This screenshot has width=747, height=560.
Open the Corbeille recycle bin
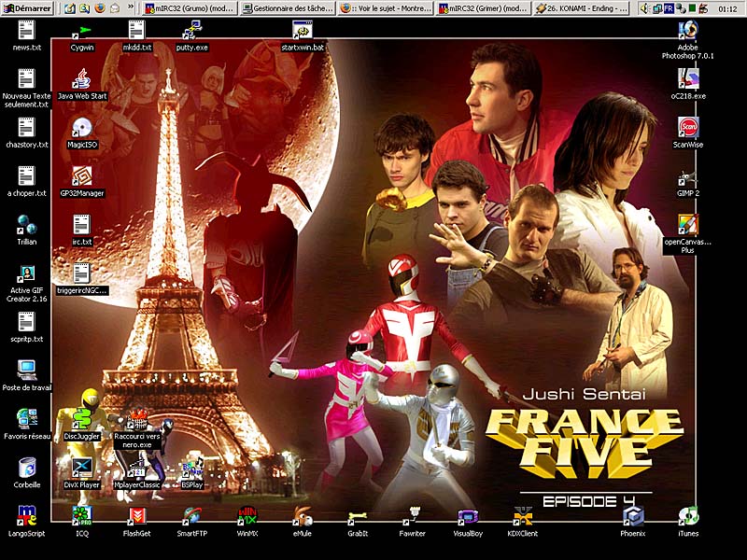point(27,473)
